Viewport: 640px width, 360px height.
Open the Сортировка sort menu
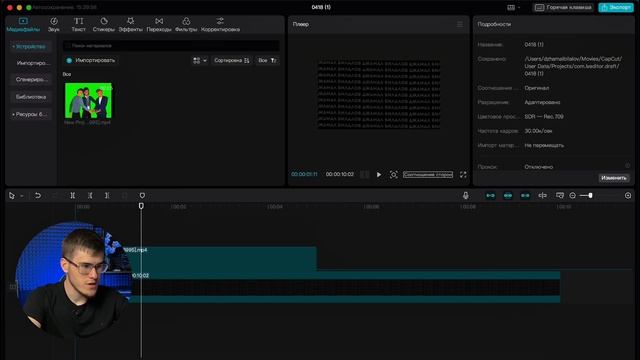pyautogui.click(x=231, y=60)
